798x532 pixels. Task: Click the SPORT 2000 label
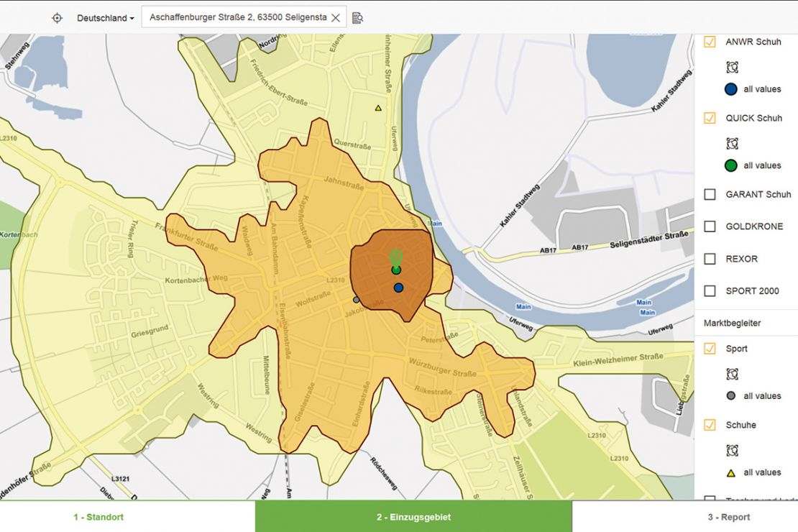coord(752,290)
